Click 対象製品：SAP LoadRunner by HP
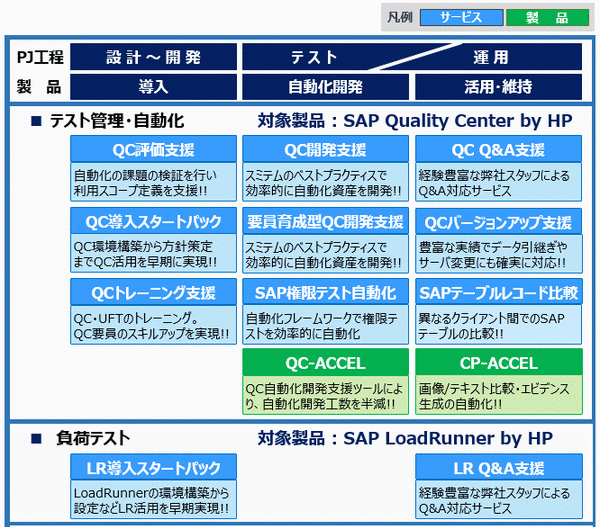The height and width of the screenshot is (527, 600). [405, 438]
